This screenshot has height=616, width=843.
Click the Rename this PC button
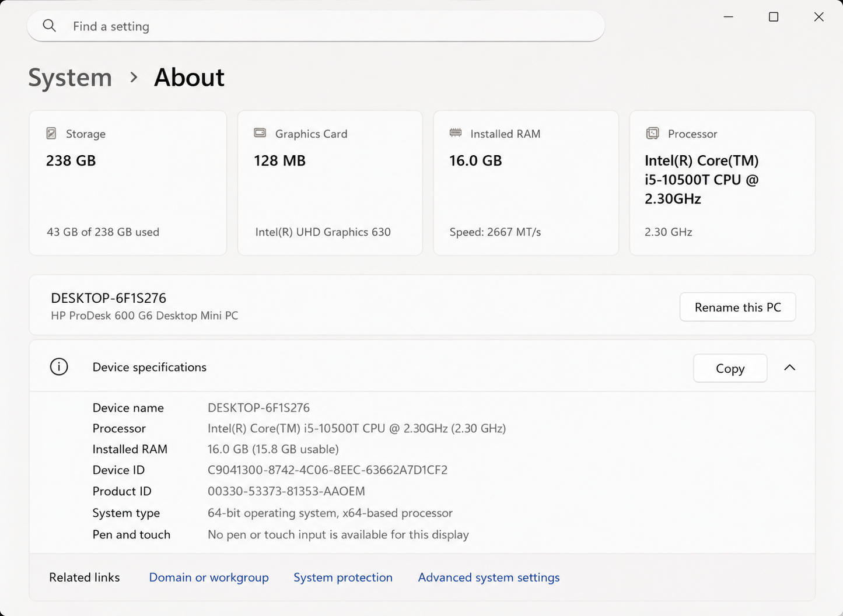pyautogui.click(x=737, y=307)
